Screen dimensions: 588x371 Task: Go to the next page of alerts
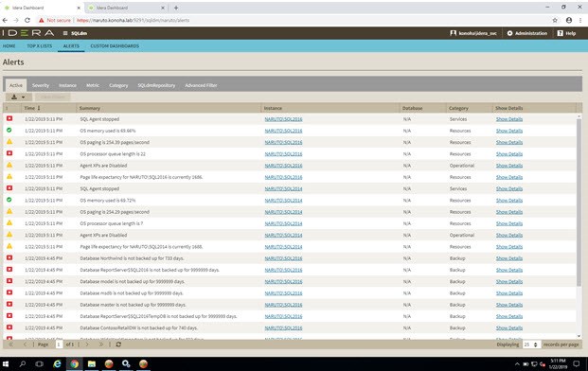[x=87, y=344]
